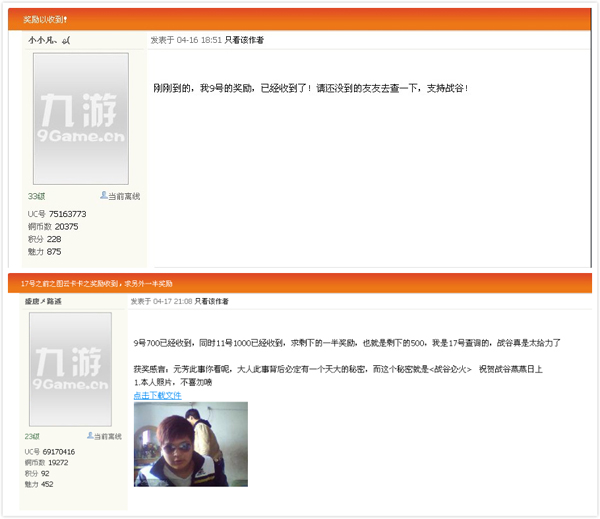Open the attached photo in the second post
This screenshot has height=519, width=600.
click(x=190, y=444)
